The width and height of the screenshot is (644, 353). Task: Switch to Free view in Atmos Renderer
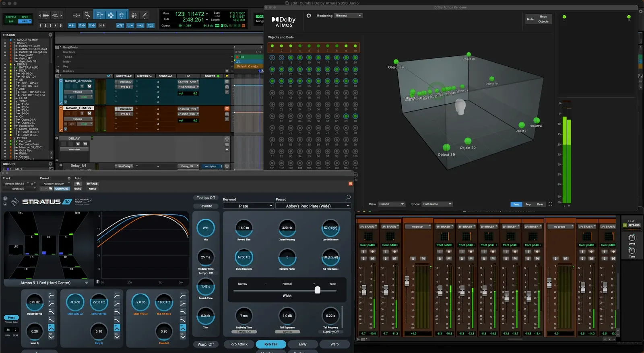516,204
